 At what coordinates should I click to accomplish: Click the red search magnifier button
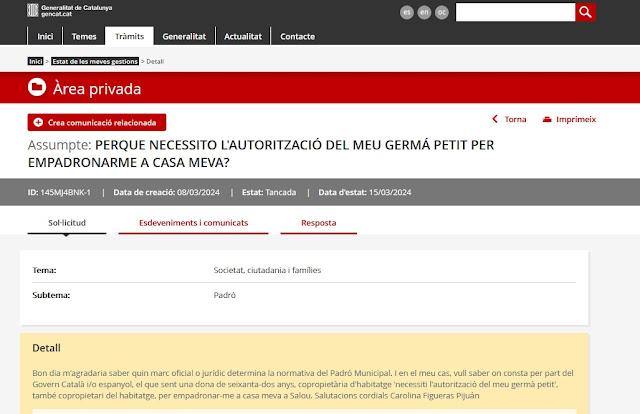[x=585, y=12]
